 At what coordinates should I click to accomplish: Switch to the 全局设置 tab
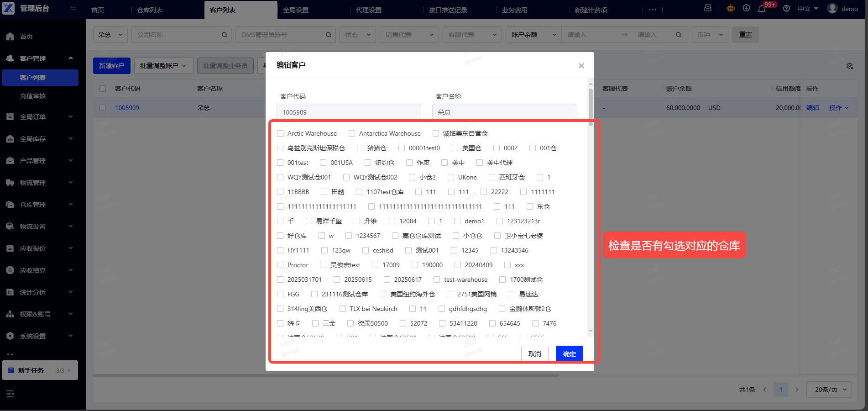click(x=296, y=10)
